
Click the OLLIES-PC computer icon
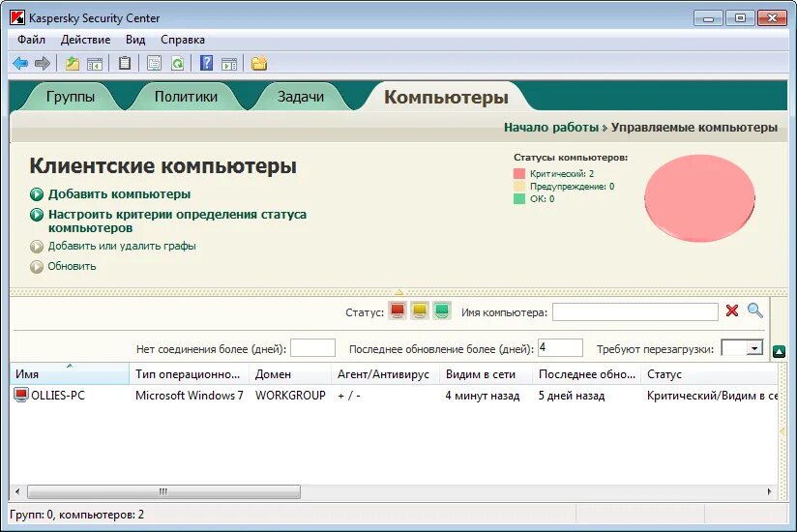pyautogui.click(x=21, y=395)
